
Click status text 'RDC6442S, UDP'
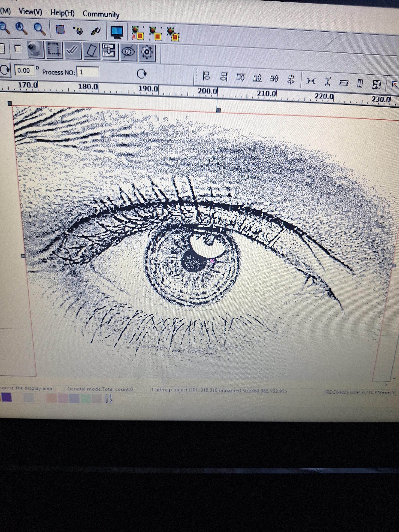343,392
